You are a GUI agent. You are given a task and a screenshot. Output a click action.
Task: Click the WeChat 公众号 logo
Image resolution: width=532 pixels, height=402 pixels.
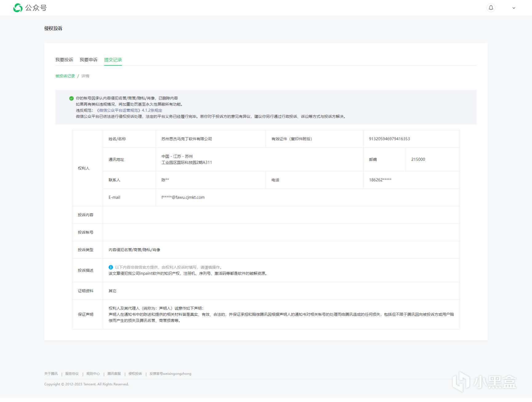(30, 8)
